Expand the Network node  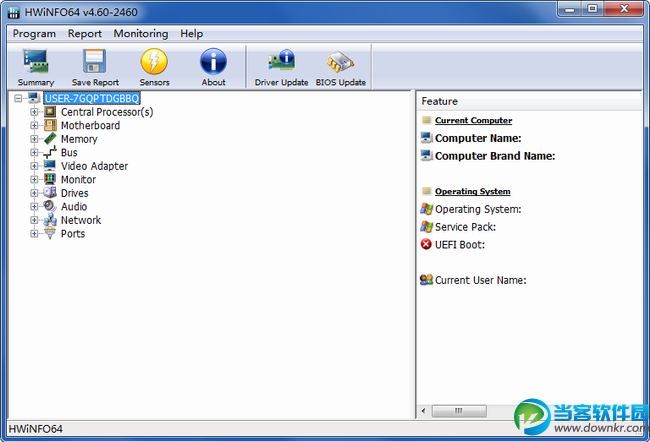34,220
